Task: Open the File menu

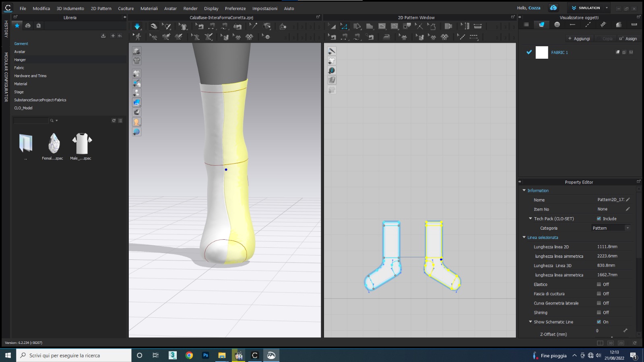Action: (x=23, y=8)
